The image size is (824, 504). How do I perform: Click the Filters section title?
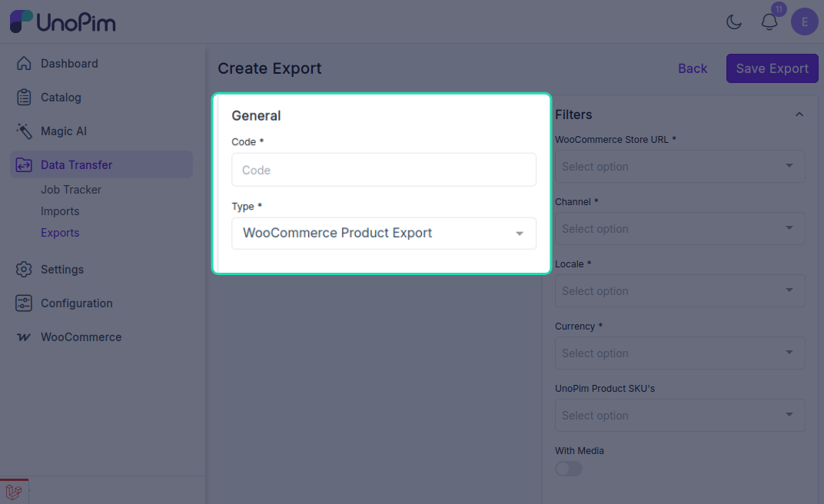573,114
